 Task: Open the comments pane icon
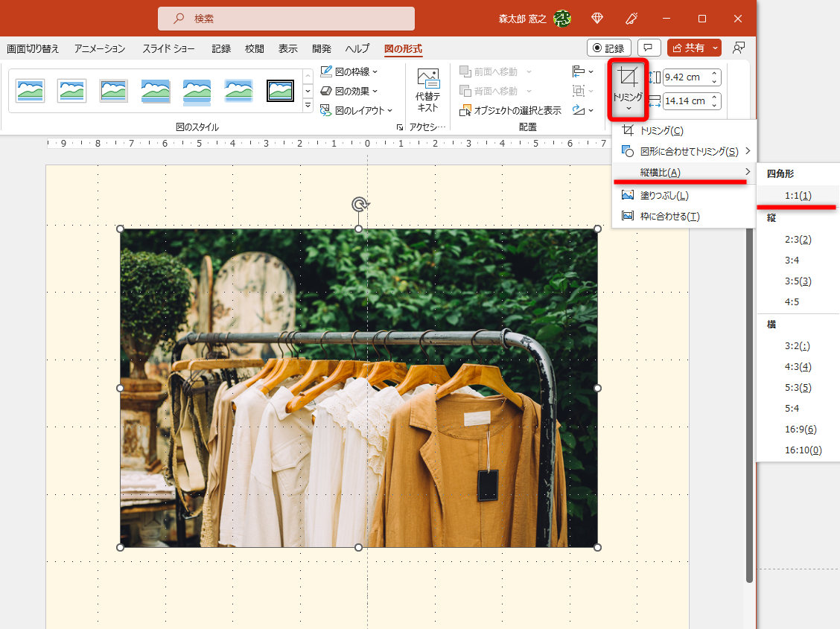(x=649, y=48)
